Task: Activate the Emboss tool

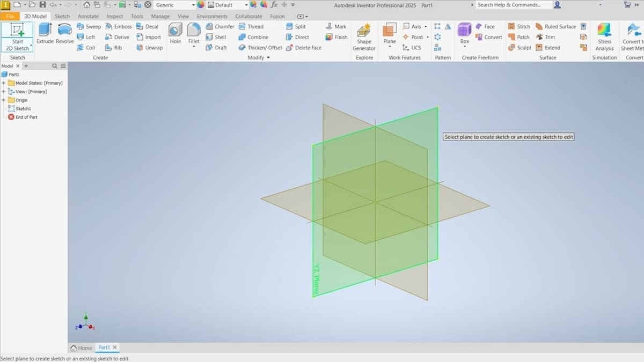Action: (x=118, y=26)
